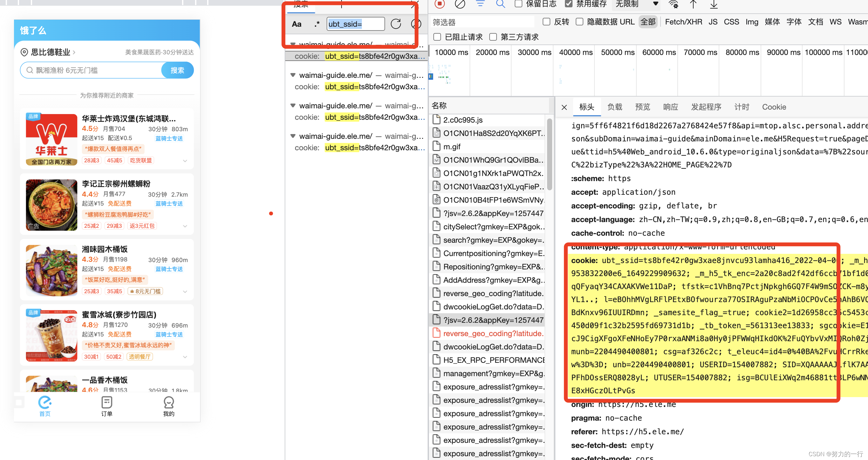Click the record network log icon

tap(440, 4)
